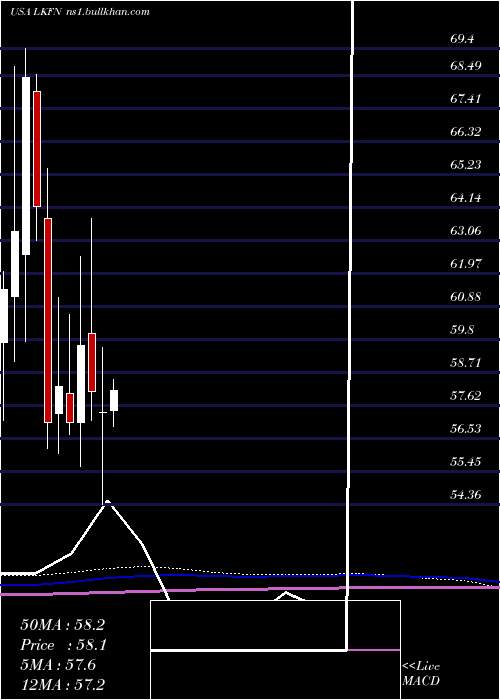Click the 69.4 price axis label
Image resolution: width=500 pixels, height=700 pixels.
pyautogui.click(x=462, y=39)
